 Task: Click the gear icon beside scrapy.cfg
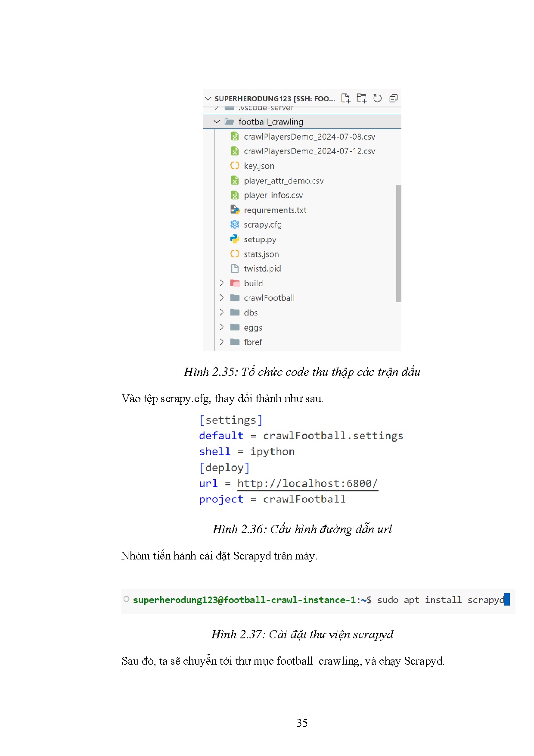pos(235,224)
